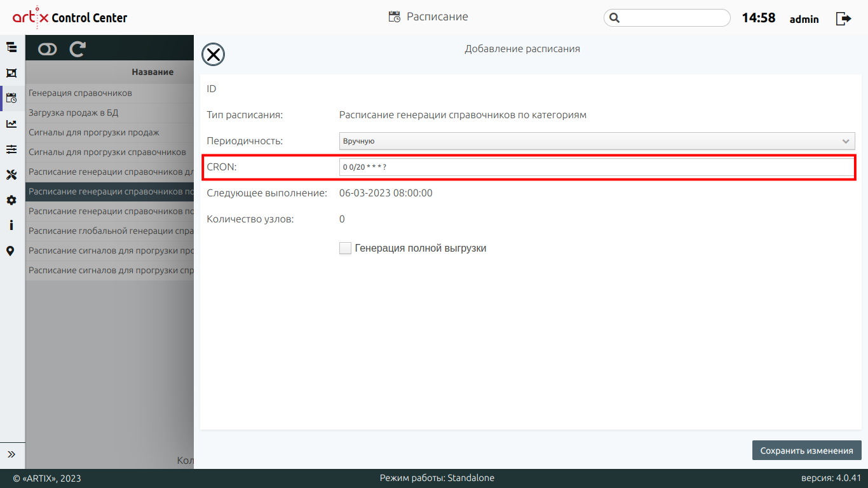
Task: Click Сохранить изменения button
Action: (x=806, y=451)
